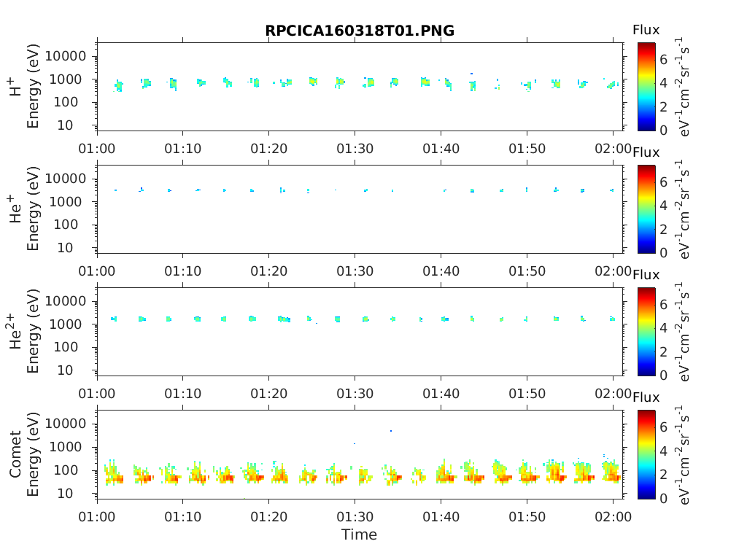The width and height of the screenshot is (747, 560).
Task: Select the He+ panel flux colorbar
Action: coord(646,209)
